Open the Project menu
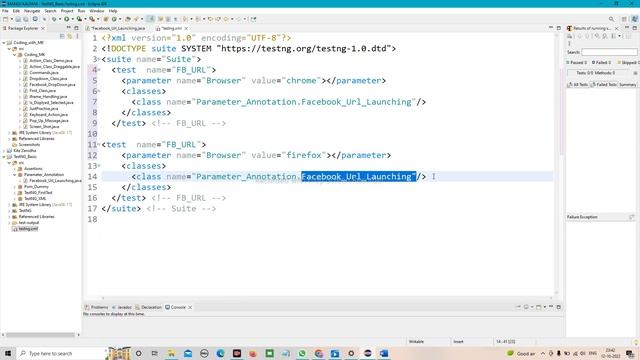Screen dimensions: 640x360 point(67,11)
